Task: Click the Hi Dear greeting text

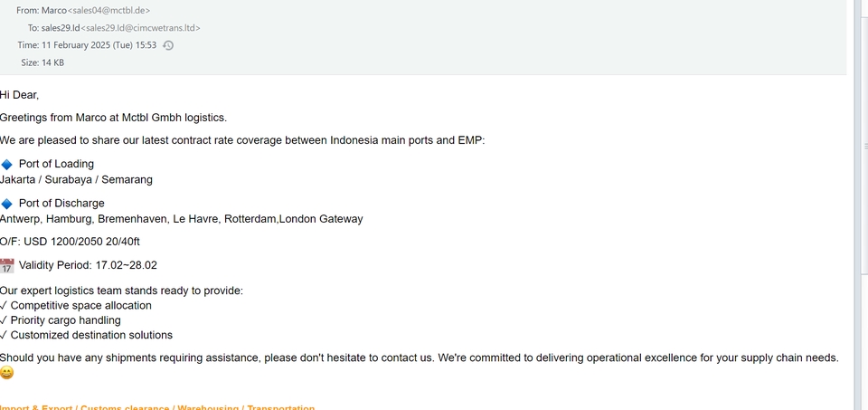Action: (19, 95)
